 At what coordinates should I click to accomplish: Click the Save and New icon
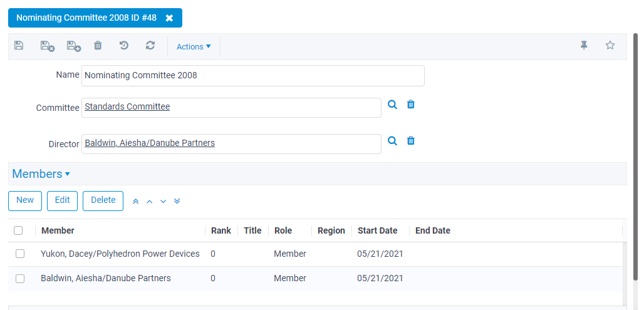[73, 46]
